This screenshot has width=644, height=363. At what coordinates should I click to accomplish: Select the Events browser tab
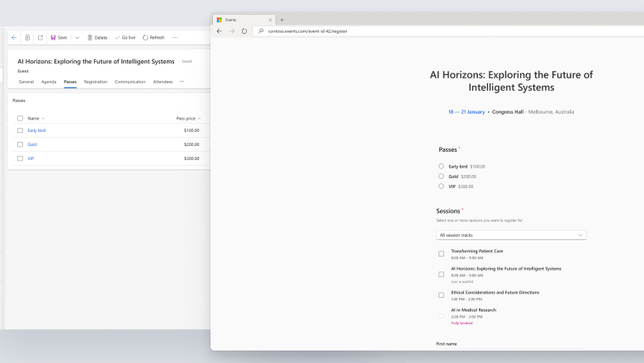244,20
